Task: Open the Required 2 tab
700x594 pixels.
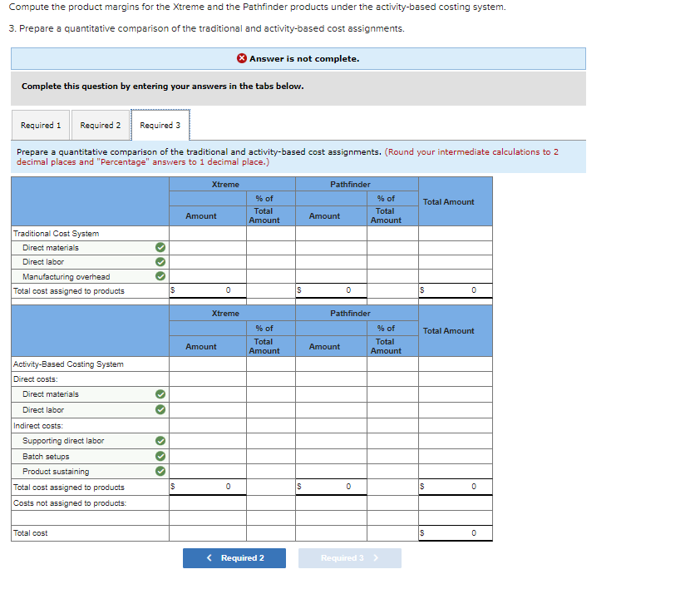Action: [101, 125]
